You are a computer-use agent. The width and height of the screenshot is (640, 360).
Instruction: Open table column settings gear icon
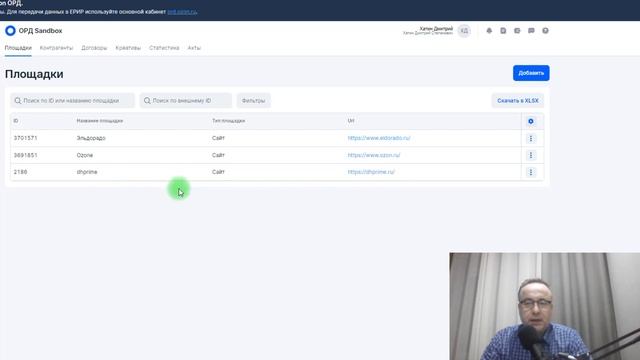point(531,121)
